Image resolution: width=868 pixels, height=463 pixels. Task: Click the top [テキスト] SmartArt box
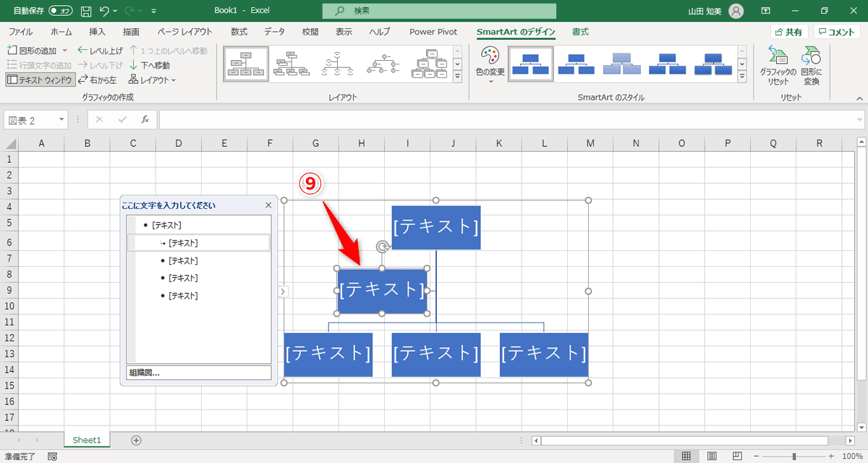pos(436,227)
